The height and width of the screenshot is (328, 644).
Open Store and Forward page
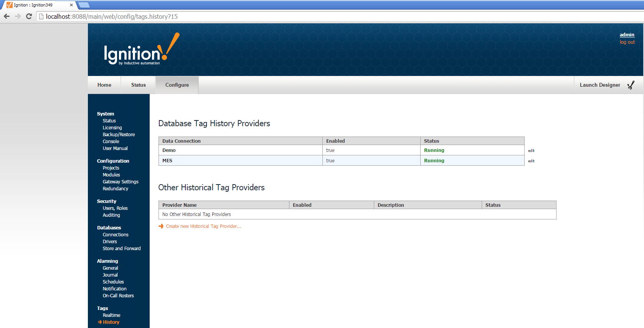pos(122,249)
